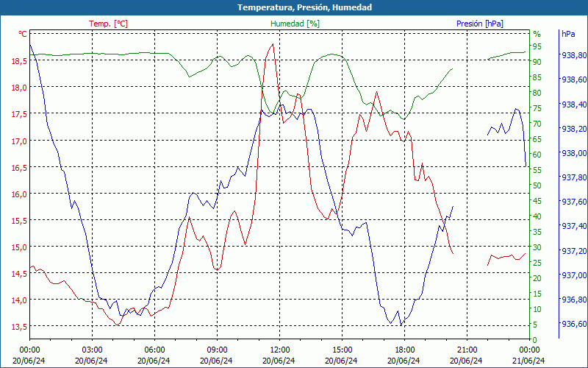
Task: Click the 937,80 pressure axis tick
Action: pyautogui.click(x=574, y=177)
